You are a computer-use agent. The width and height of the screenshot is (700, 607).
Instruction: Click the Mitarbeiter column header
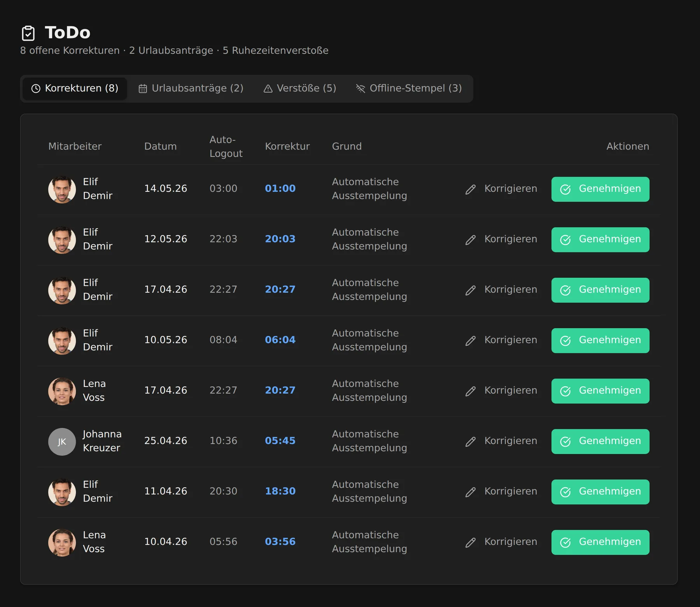pos(75,146)
